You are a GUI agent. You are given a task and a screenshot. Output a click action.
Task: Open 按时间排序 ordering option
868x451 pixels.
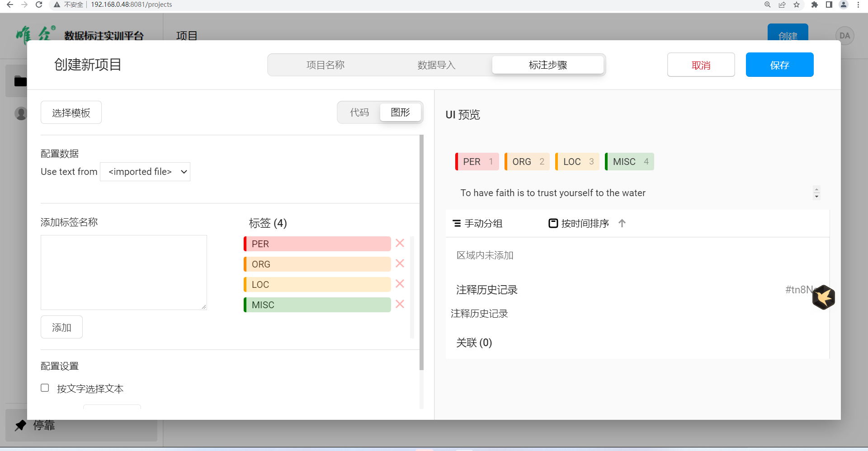[x=579, y=223]
